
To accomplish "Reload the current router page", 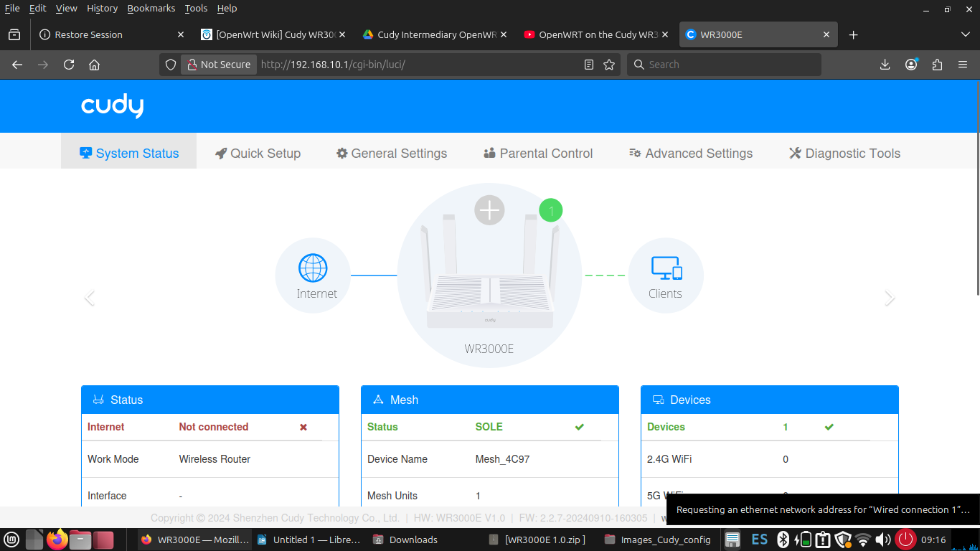I will click(x=68, y=65).
